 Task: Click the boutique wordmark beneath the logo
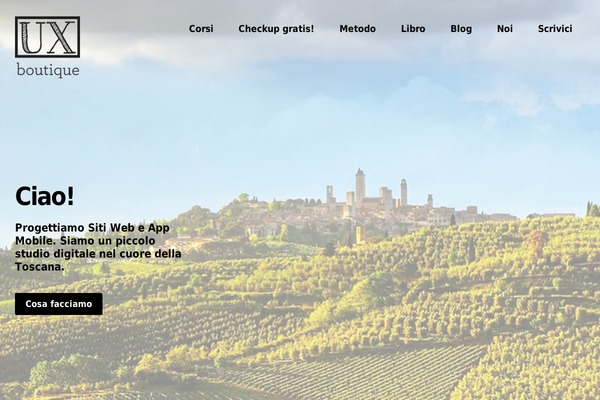click(48, 70)
